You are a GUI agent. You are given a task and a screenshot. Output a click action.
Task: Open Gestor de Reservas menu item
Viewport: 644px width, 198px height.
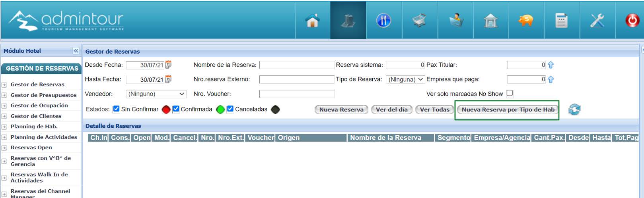(37, 85)
